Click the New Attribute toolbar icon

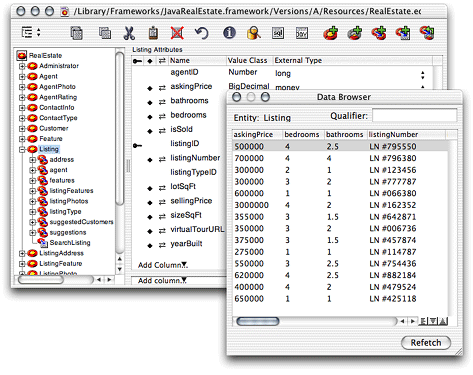[x=355, y=33]
